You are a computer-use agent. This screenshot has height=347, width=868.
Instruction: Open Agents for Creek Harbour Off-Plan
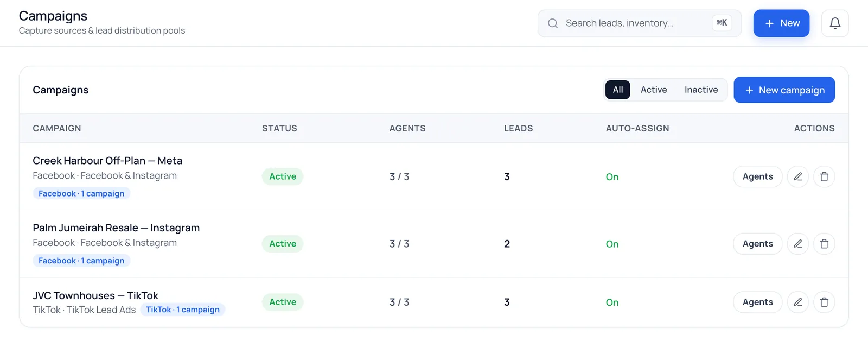(757, 176)
